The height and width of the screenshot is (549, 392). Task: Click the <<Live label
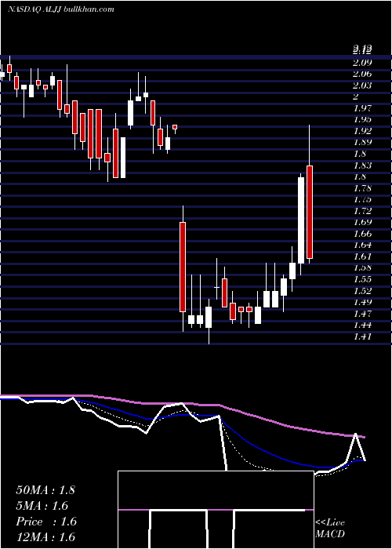[330, 523]
